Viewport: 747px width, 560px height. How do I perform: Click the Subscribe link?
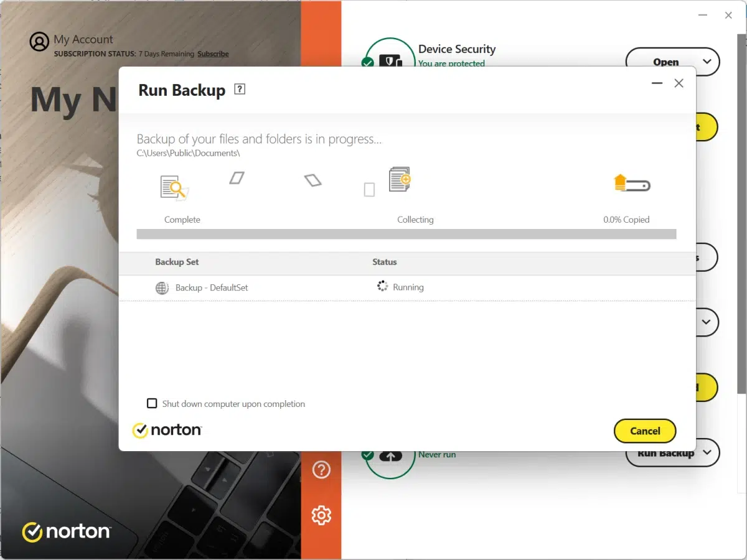[213, 54]
